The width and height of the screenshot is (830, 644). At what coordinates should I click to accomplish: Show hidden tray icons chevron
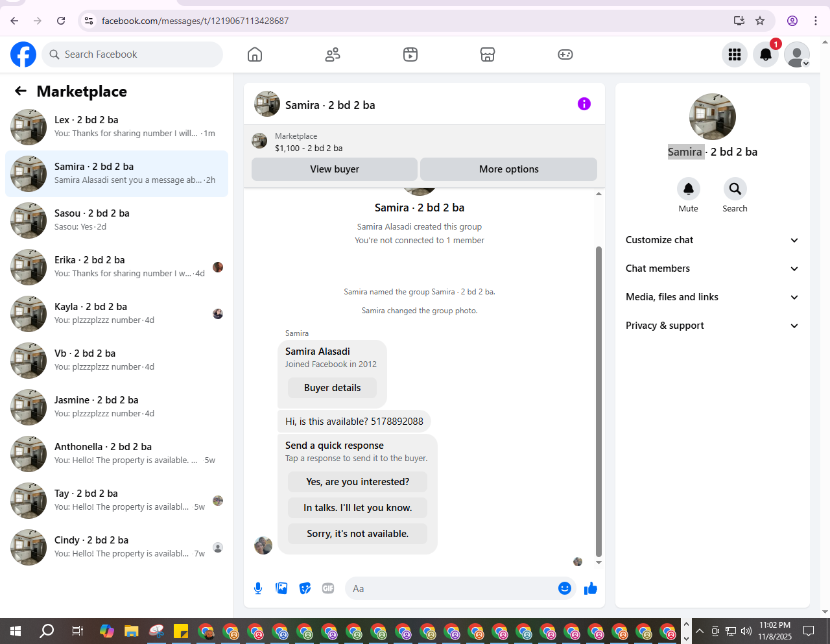click(699, 631)
